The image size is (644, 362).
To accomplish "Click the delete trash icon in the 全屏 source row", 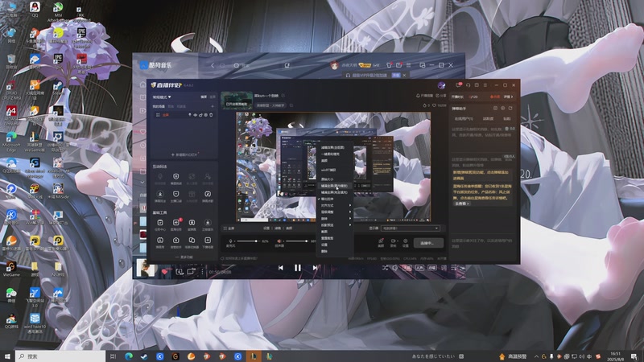I will pos(211,115).
